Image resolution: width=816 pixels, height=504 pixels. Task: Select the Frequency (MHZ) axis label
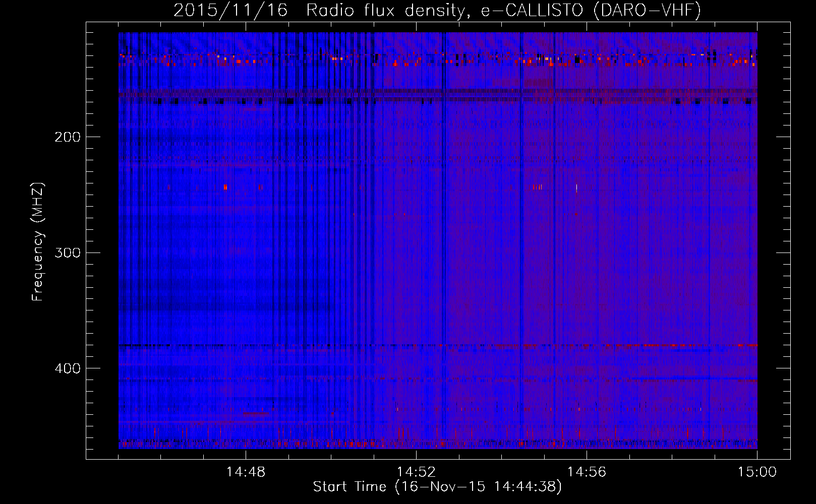point(38,241)
